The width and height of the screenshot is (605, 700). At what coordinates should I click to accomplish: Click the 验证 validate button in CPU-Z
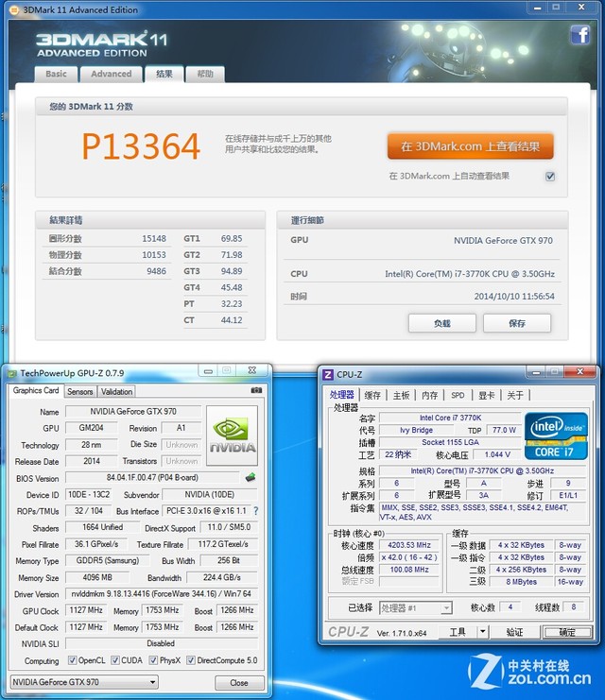pos(515,632)
